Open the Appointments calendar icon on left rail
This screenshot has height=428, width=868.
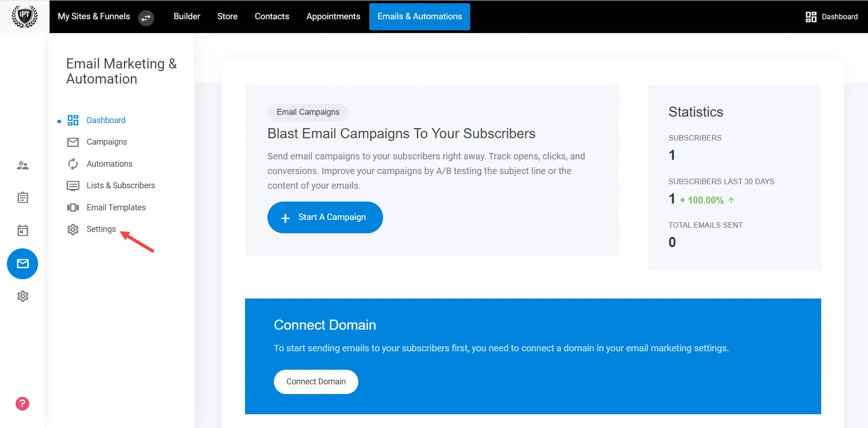(22, 231)
